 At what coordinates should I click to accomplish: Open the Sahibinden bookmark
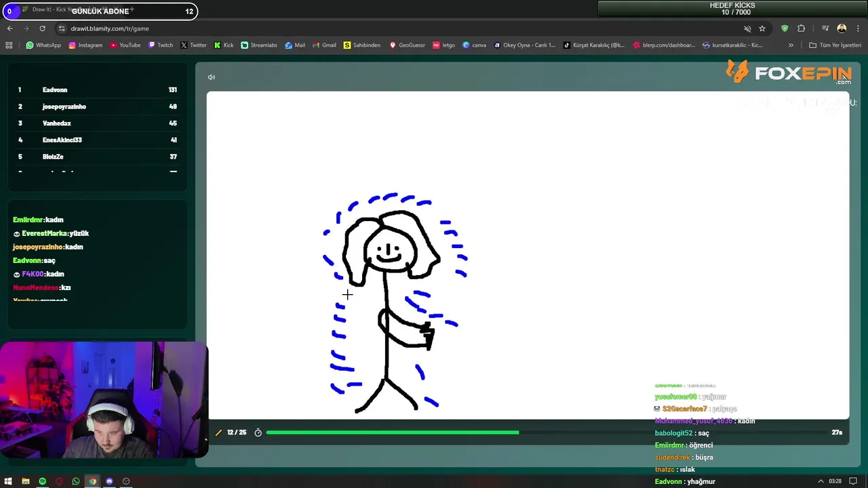point(362,45)
